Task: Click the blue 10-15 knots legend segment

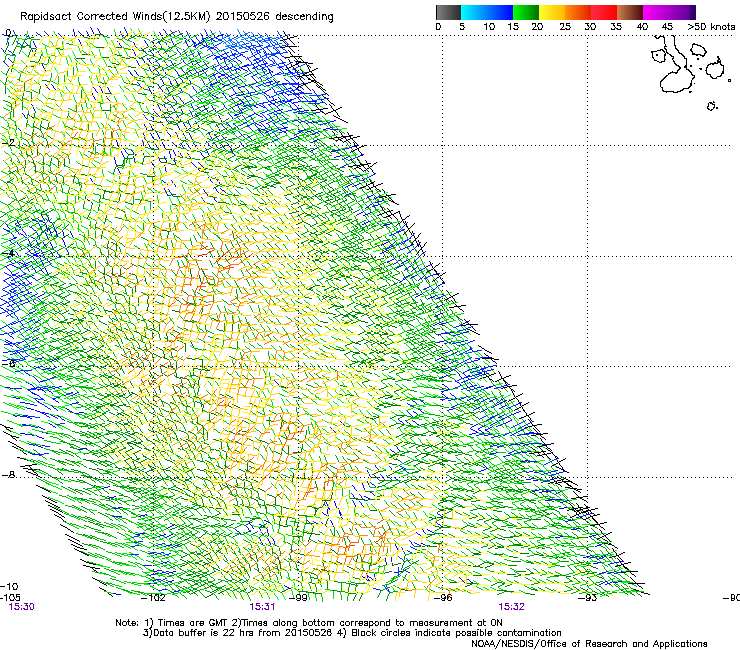Action: pos(500,12)
